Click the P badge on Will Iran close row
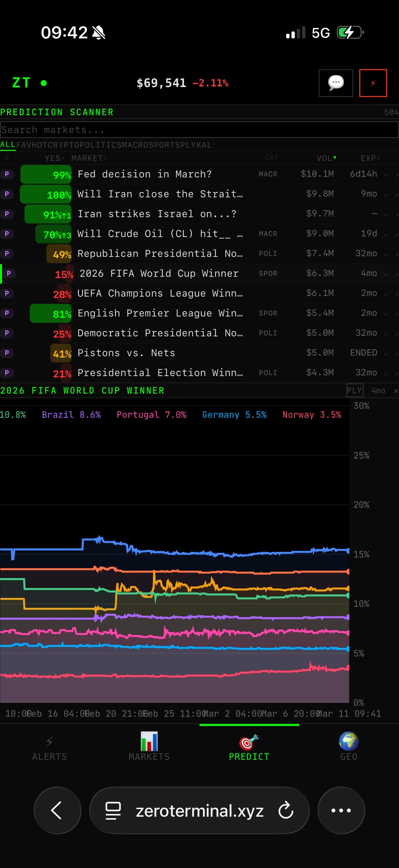This screenshot has height=868, width=399. [7, 194]
